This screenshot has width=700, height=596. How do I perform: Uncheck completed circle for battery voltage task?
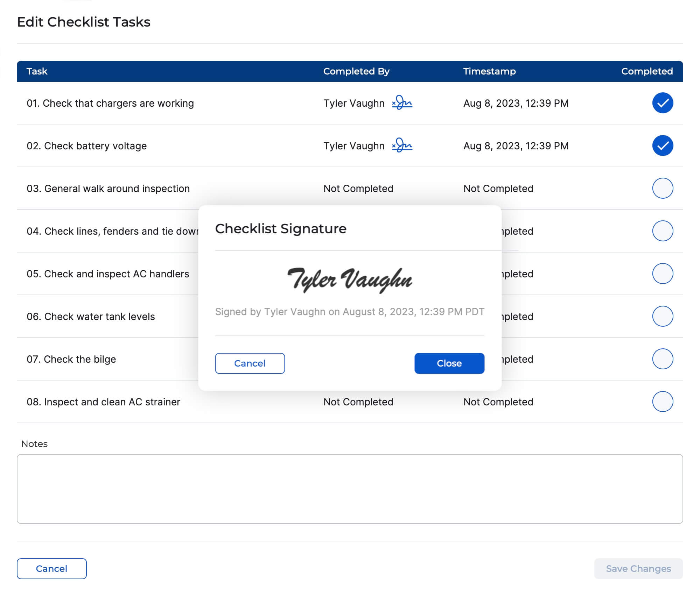pyautogui.click(x=662, y=146)
